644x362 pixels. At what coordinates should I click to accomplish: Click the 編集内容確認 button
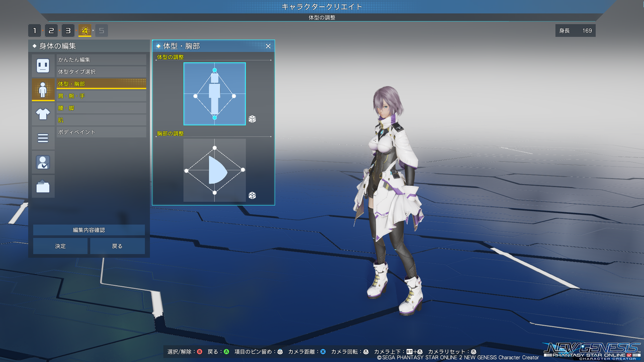[x=89, y=230]
